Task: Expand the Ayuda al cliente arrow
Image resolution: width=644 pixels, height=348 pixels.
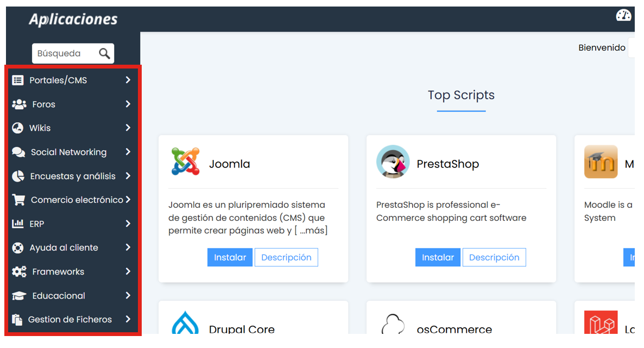Action: coord(128,247)
